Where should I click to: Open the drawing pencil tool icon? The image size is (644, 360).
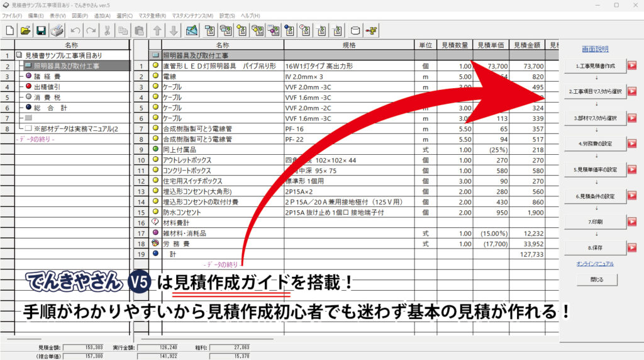point(192,30)
